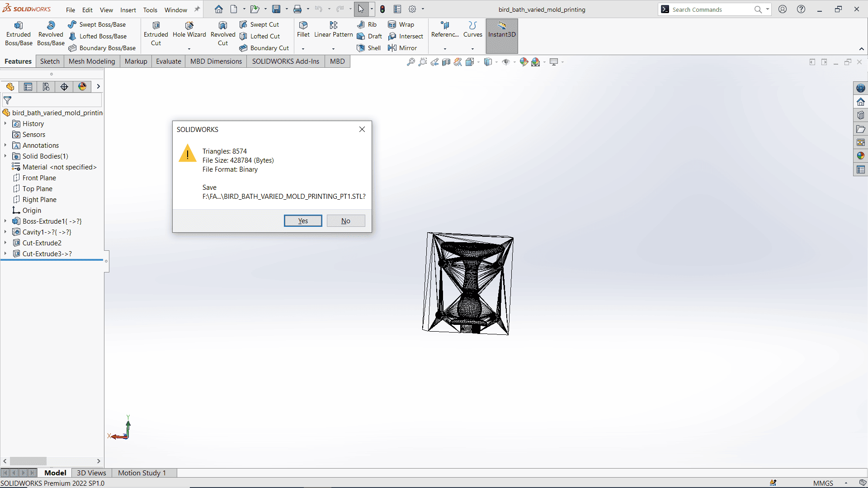Choose Swept Boss/Base command

(97, 24)
